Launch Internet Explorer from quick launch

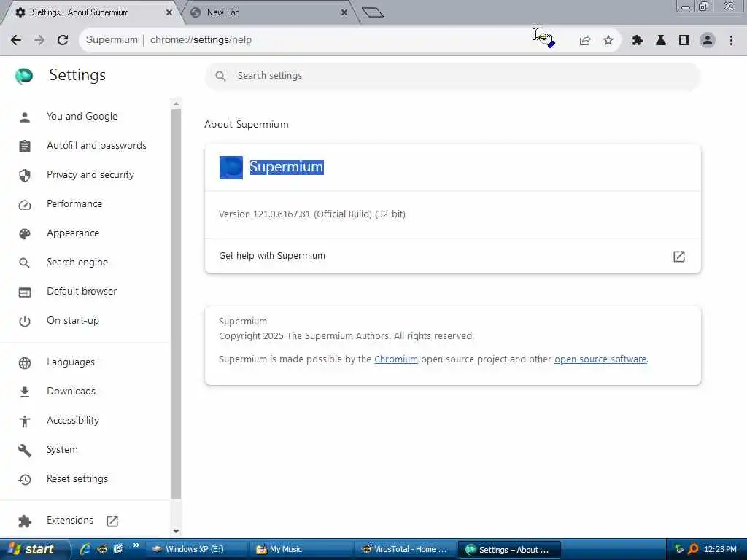pyautogui.click(x=85, y=549)
